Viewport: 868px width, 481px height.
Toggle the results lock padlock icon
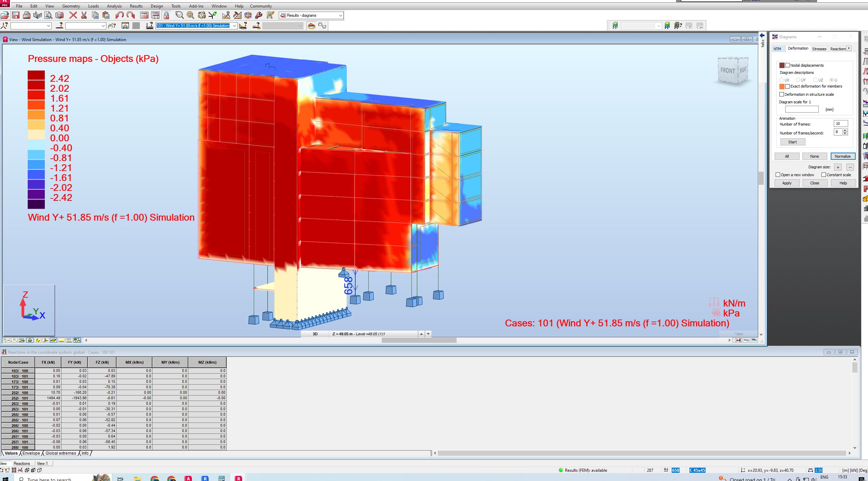(x=166, y=15)
